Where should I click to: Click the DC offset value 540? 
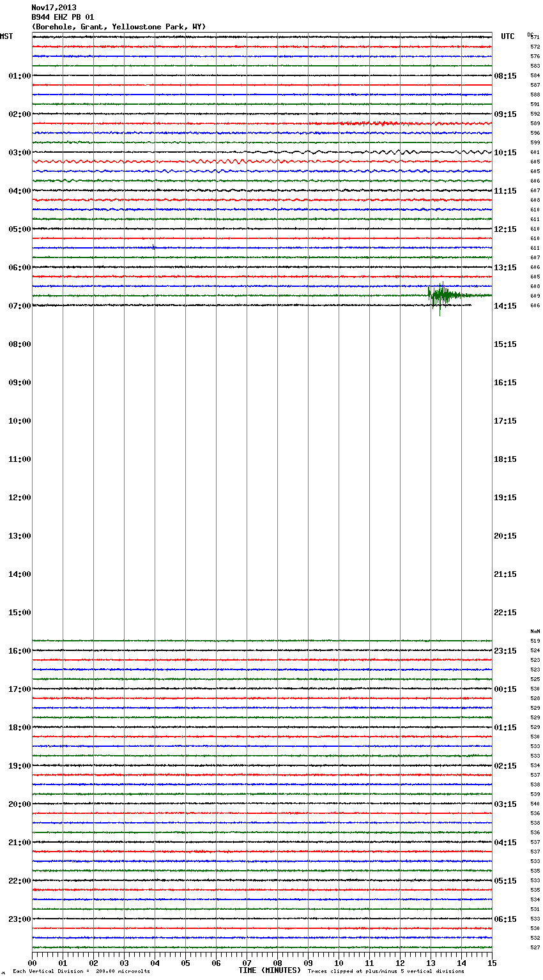coord(535,804)
